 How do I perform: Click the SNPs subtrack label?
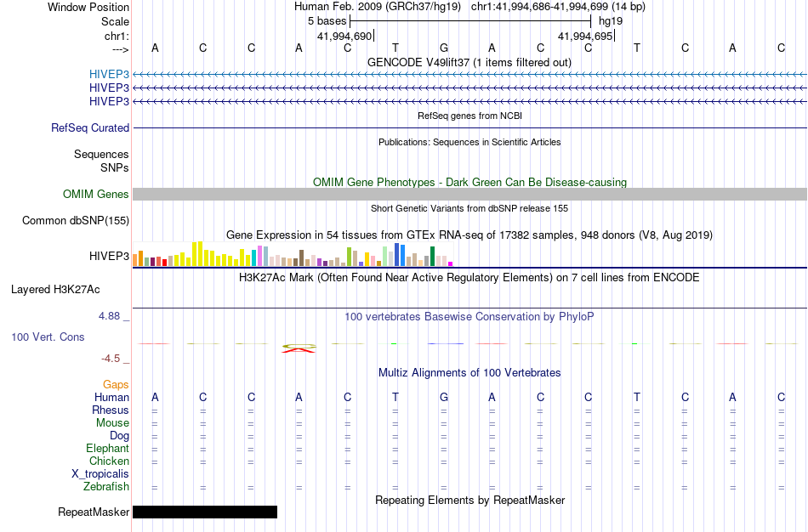pos(115,168)
